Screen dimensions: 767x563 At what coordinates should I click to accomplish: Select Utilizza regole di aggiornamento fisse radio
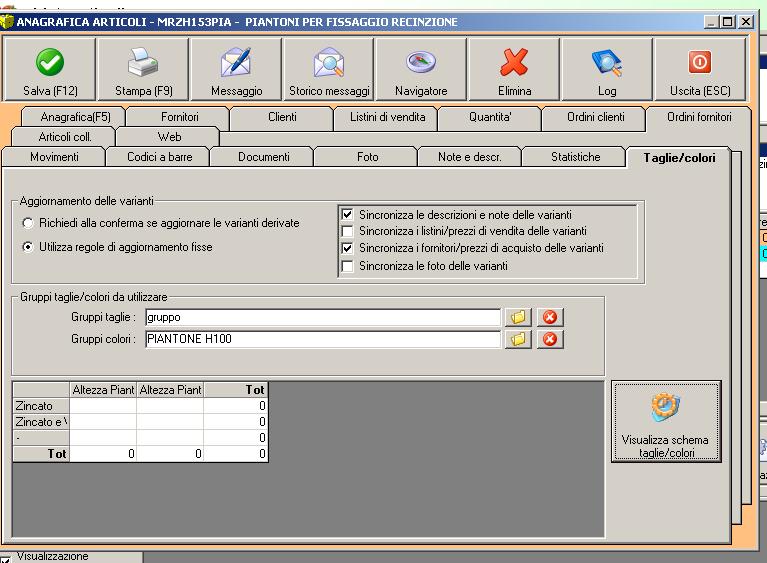point(28,247)
